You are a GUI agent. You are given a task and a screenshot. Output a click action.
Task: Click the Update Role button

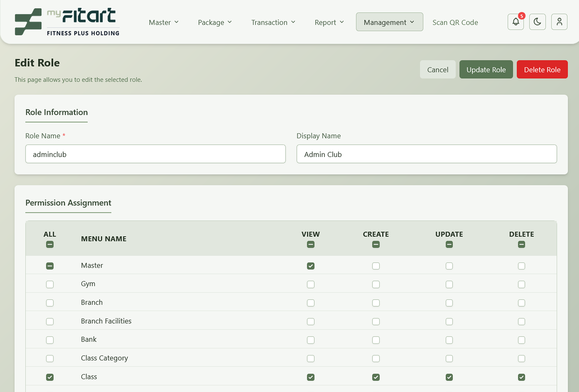pos(486,70)
